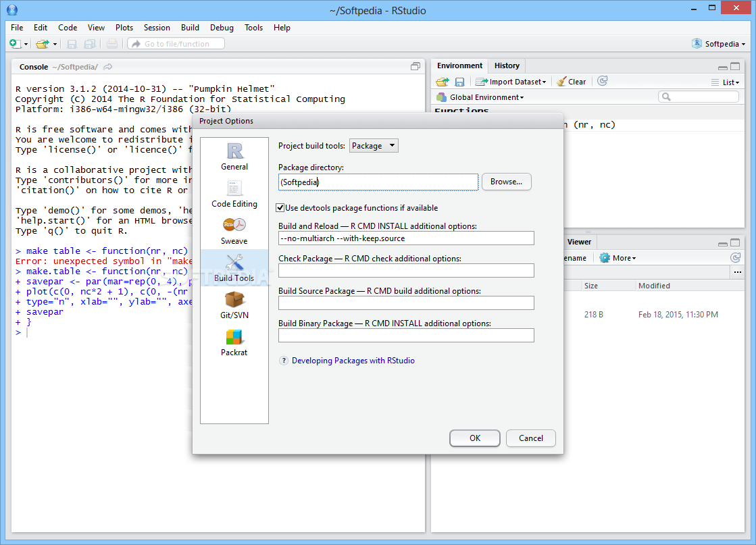Click the print icon in toolbar
The height and width of the screenshot is (545, 756).
tap(112, 44)
